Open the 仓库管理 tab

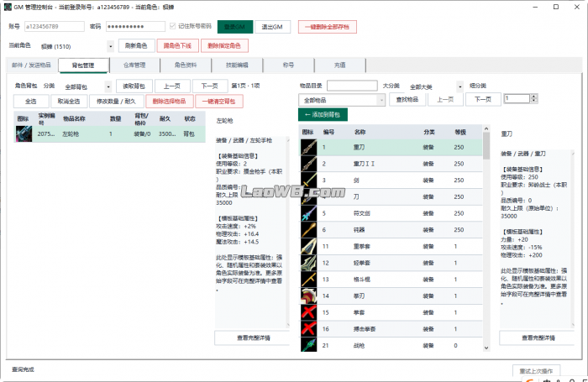(134, 65)
